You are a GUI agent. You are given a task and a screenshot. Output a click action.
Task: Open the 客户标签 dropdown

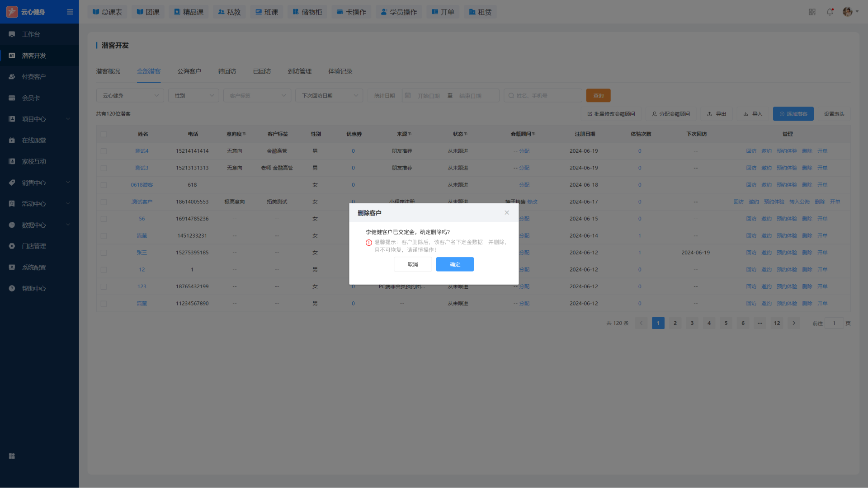257,96
